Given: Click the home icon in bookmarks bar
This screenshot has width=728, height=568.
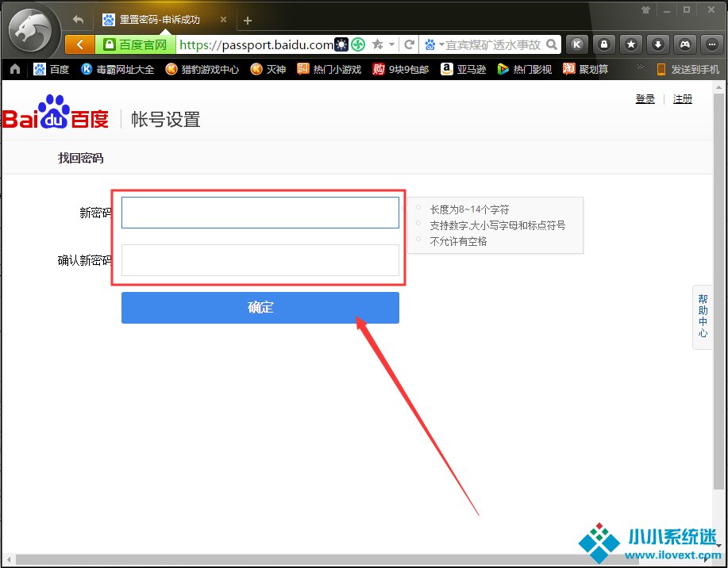Looking at the screenshot, I should point(14,69).
